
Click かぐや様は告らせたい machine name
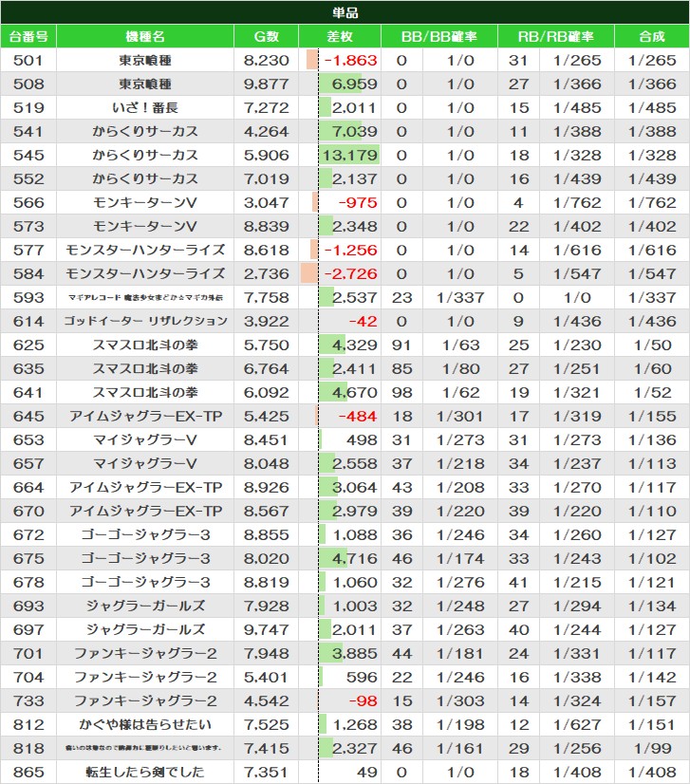coord(145,725)
